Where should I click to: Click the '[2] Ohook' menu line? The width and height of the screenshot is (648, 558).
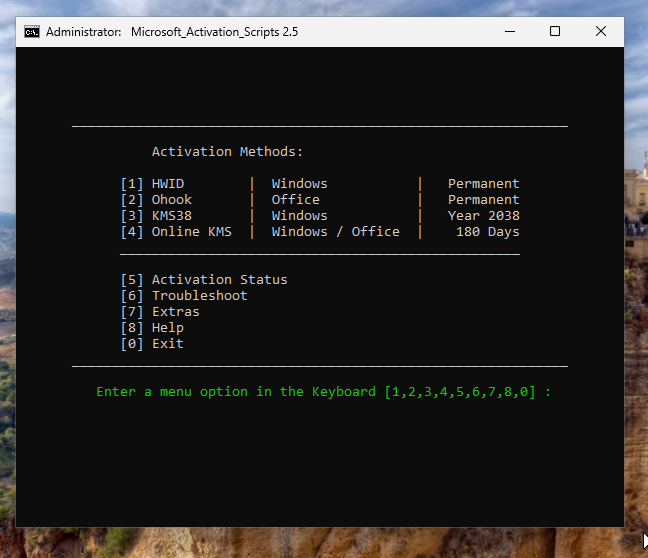[156, 200]
